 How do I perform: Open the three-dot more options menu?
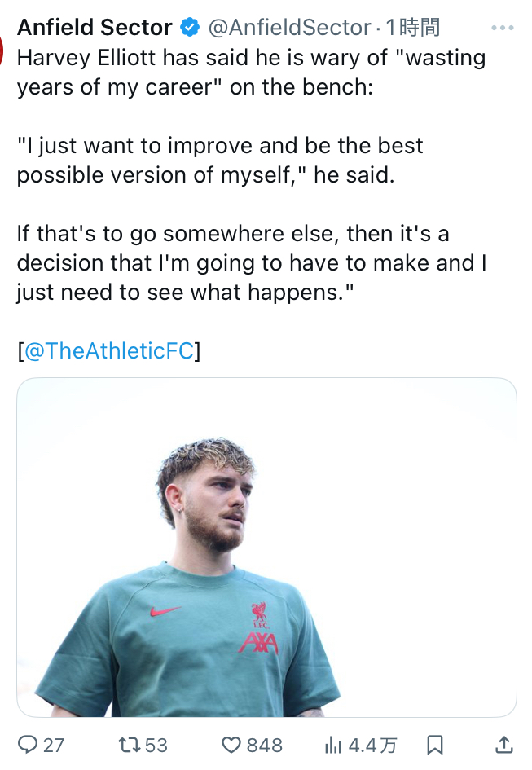click(x=503, y=28)
